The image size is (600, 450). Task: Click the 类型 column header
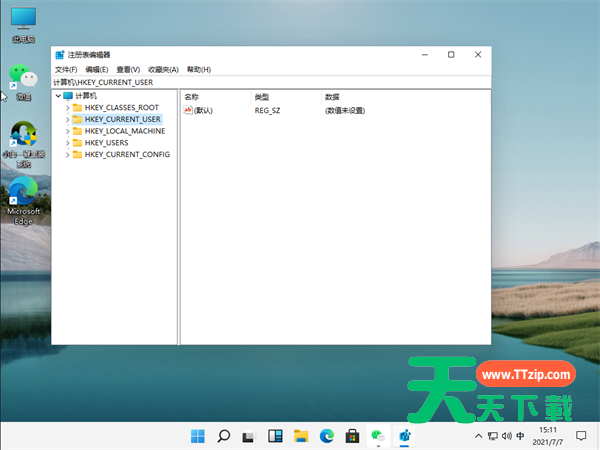(262, 96)
